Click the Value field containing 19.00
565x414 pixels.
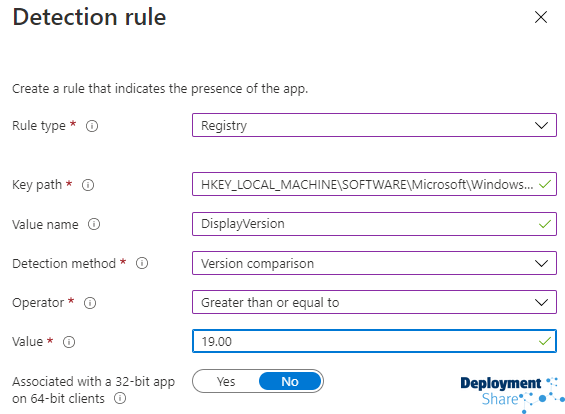[x=374, y=341]
